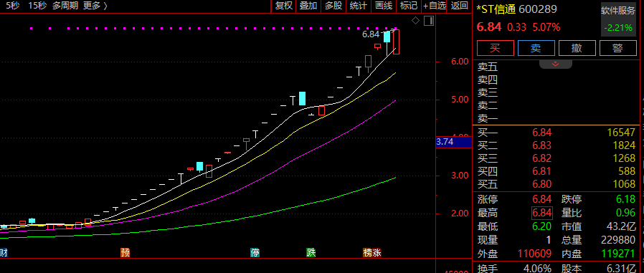Image resolution: width=644 pixels, height=273 pixels.
Task: Click the 警 alert button
Action: pyautogui.click(x=618, y=48)
